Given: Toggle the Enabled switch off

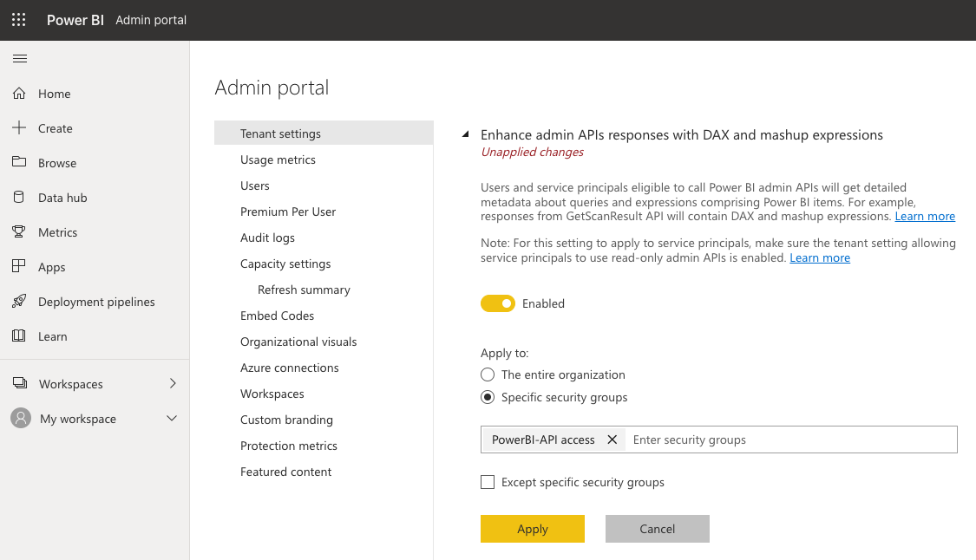Looking at the screenshot, I should click(x=498, y=303).
